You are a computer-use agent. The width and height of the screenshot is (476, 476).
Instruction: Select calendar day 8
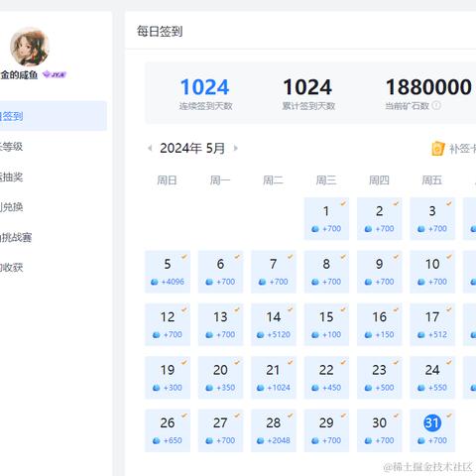(326, 272)
